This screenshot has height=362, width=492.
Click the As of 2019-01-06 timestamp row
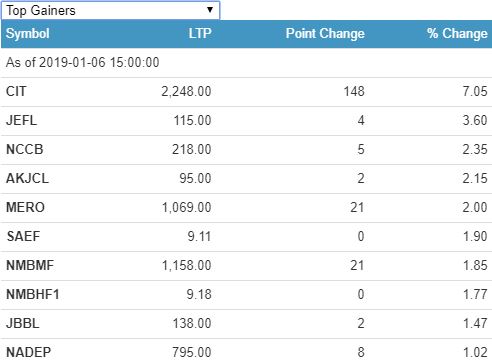point(246,63)
